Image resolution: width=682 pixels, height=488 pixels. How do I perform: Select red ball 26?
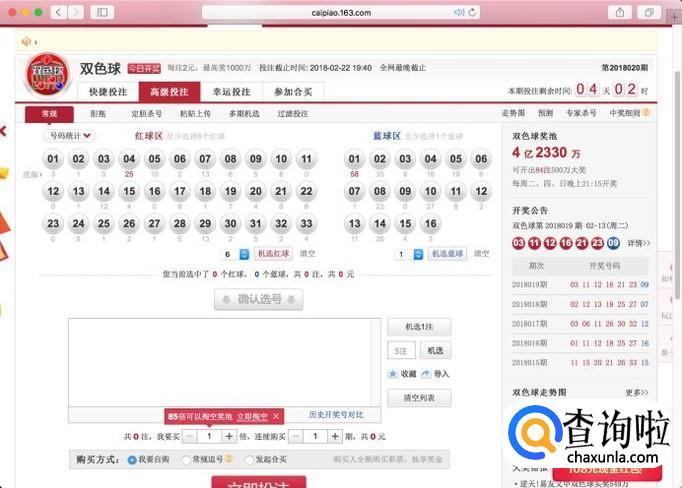(129, 224)
